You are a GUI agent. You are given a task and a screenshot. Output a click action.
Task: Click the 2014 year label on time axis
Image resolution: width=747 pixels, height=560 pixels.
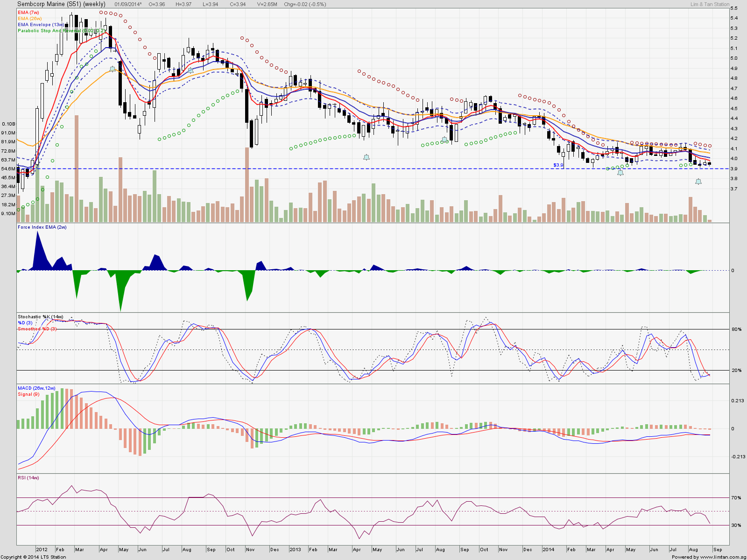[549, 550]
